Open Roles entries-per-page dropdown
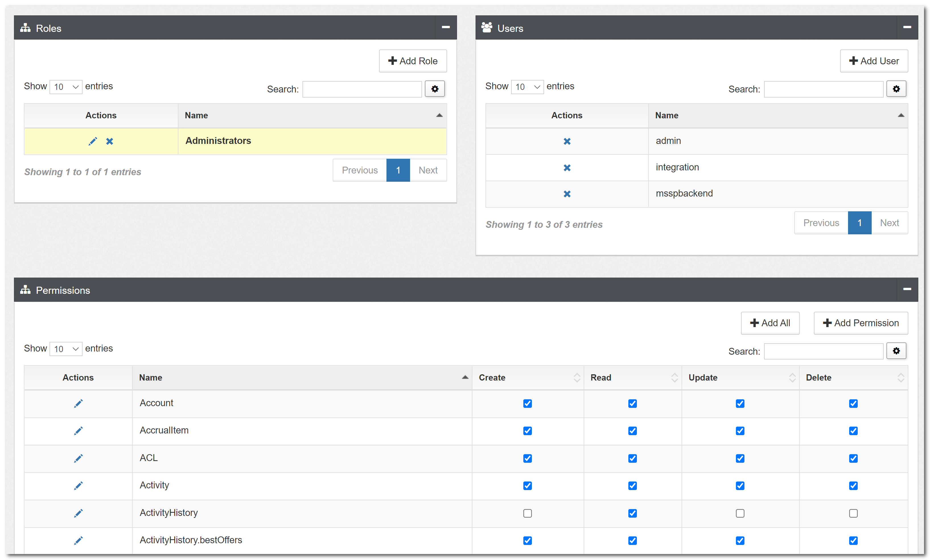 click(66, 87)
